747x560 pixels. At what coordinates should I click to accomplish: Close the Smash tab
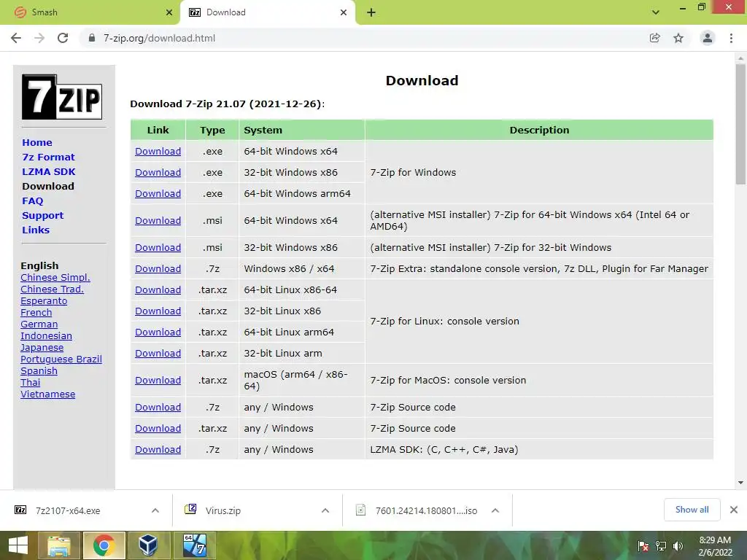click(169, 12)
